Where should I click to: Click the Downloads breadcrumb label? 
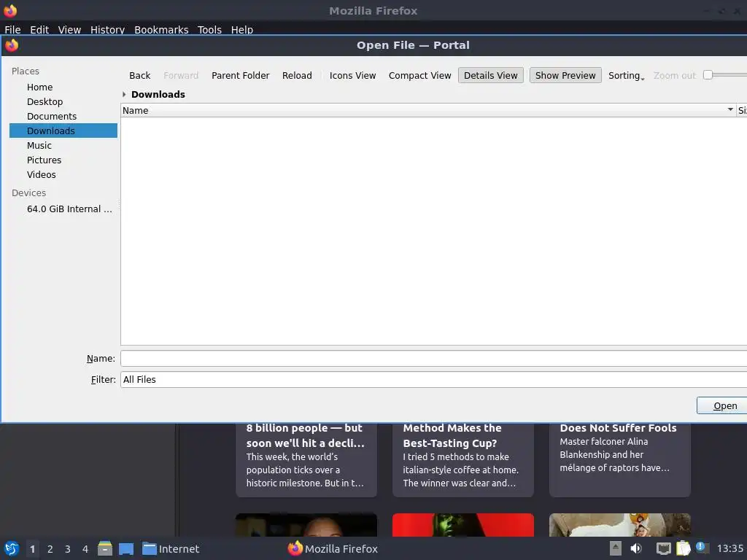click(158, 94)
